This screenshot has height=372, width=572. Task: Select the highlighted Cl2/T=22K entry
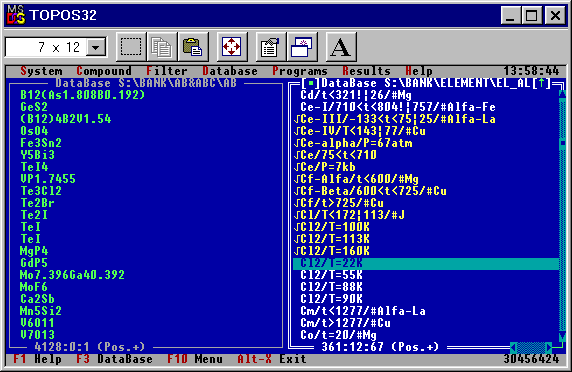pyautogui.click(x=426, y=263)
